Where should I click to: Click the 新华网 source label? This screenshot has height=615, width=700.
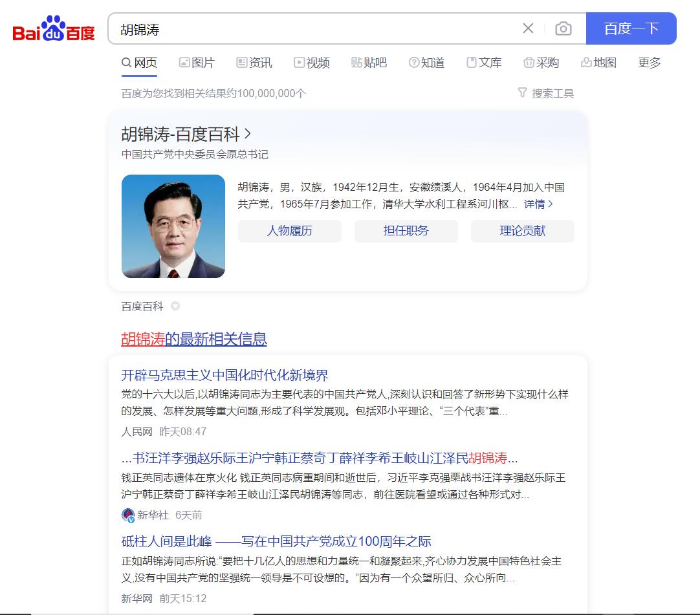[137, 598]
